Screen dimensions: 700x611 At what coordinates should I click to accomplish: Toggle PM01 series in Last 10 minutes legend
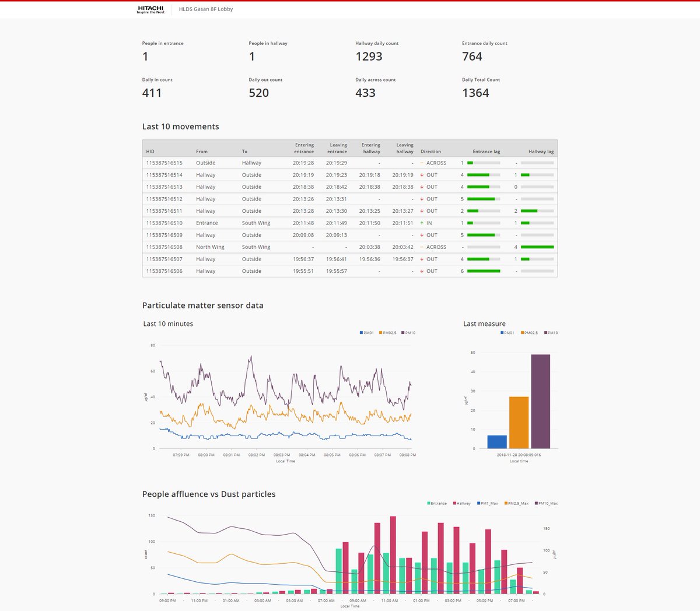click(367, 333)
